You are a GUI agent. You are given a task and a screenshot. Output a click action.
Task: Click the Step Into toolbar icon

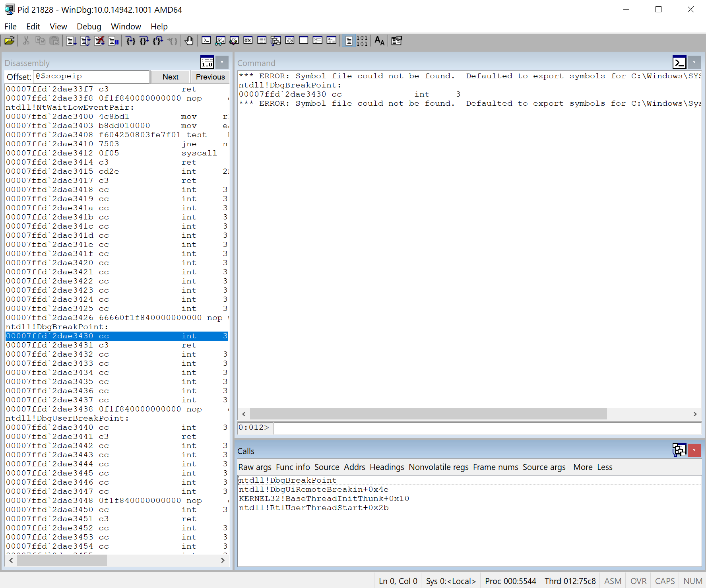point(130,41)
